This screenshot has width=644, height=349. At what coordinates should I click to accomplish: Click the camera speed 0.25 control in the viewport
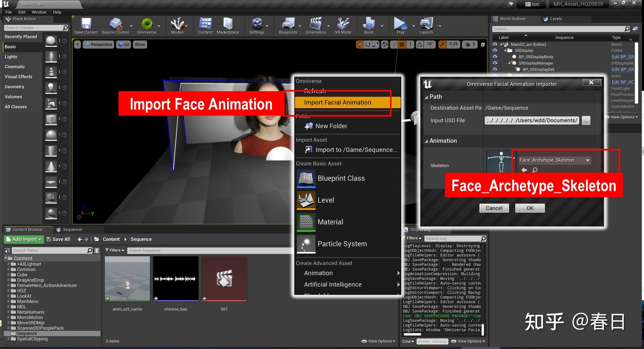[453, 44]
